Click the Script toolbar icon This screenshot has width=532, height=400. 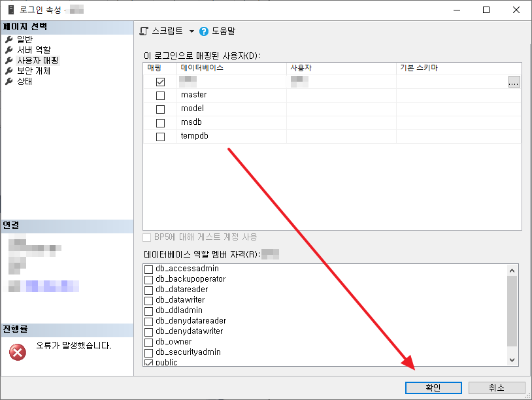click(144, 31)
